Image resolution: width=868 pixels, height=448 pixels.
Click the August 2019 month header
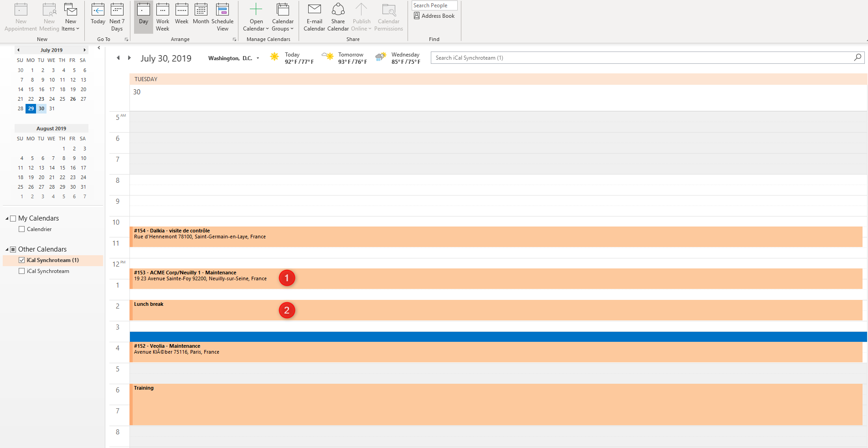coord(52,129)
